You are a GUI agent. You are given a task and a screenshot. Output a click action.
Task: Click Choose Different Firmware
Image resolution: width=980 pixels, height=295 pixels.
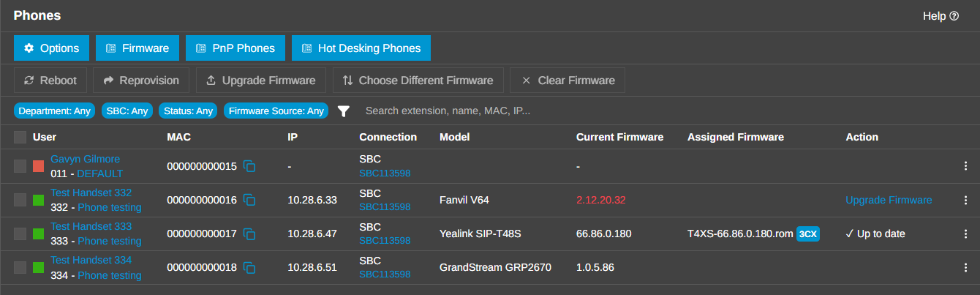[x=418, y=81]
